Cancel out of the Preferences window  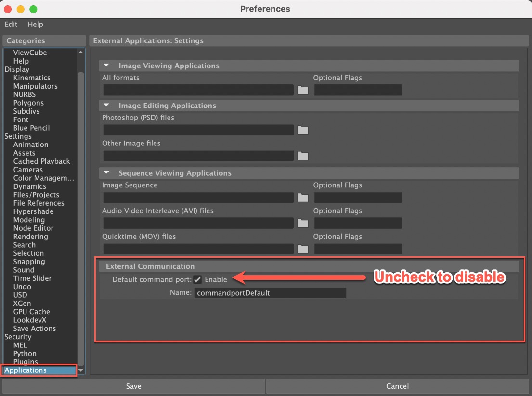pos(397,386)
